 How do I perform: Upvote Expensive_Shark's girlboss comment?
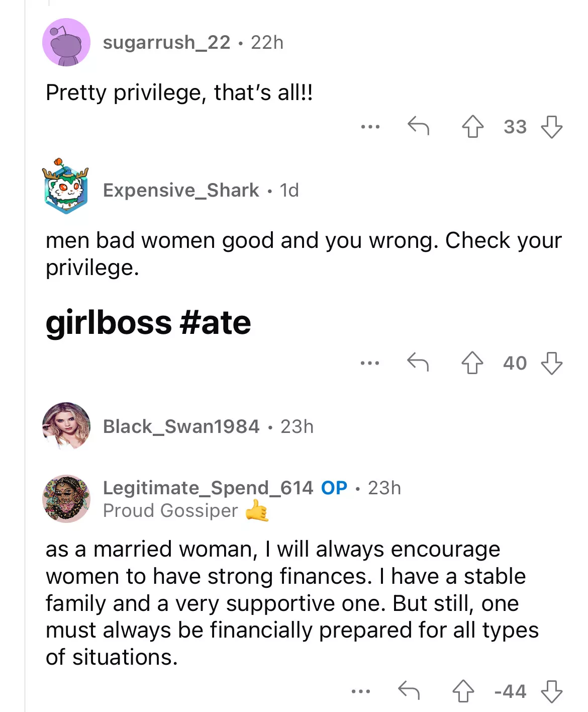(472, 363)
